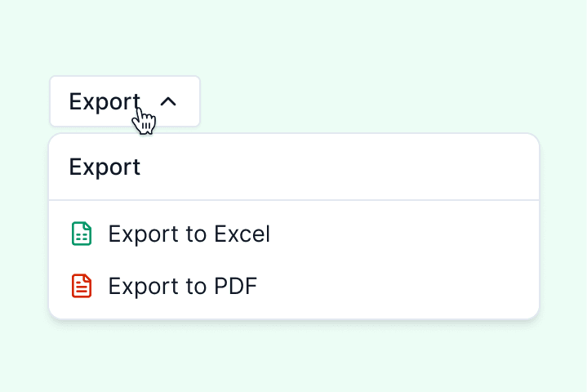The height and width of the screenshot is (392, 587).
Task: Collapse the Export dropdown using its chevron
Action: (x=168, y=101)
